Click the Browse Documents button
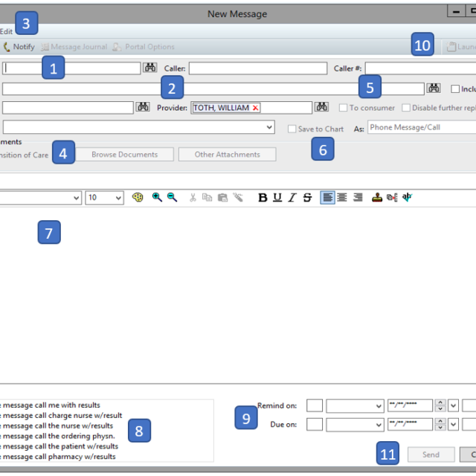This screenshot has width=476, height=476. tap(124, 155)
